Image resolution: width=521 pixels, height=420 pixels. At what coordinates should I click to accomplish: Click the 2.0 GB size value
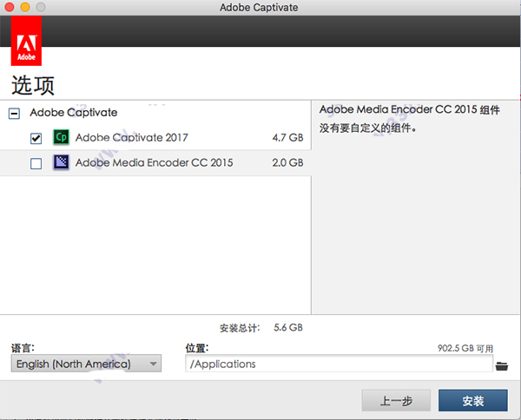tap(287, 162)
